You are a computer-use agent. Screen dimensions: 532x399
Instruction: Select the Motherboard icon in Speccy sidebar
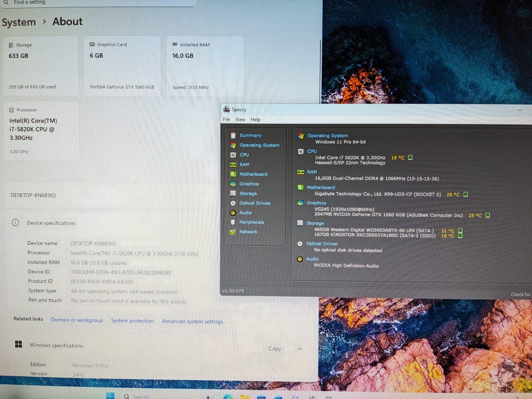click(x=233, y=174)
